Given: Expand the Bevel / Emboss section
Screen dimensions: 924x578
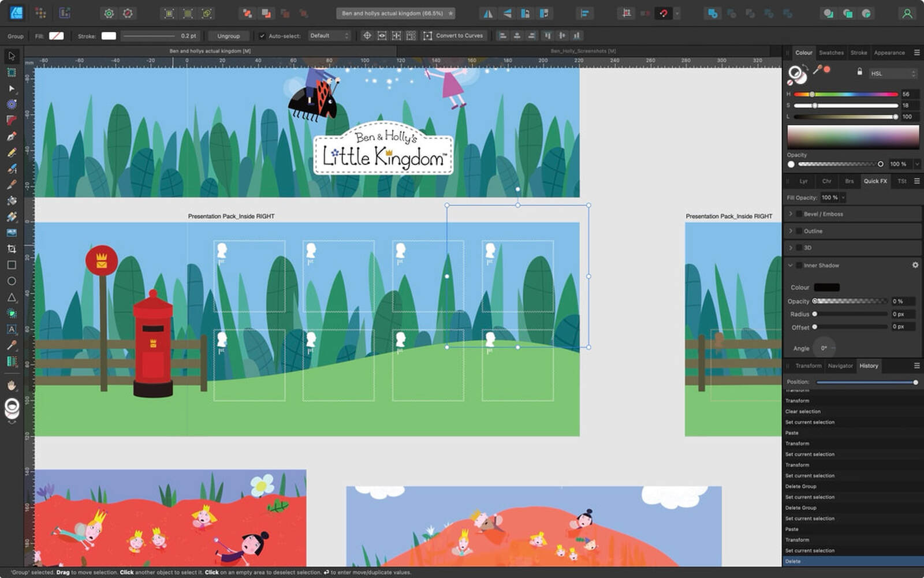Looking at the screenshot, I should 791,214.
